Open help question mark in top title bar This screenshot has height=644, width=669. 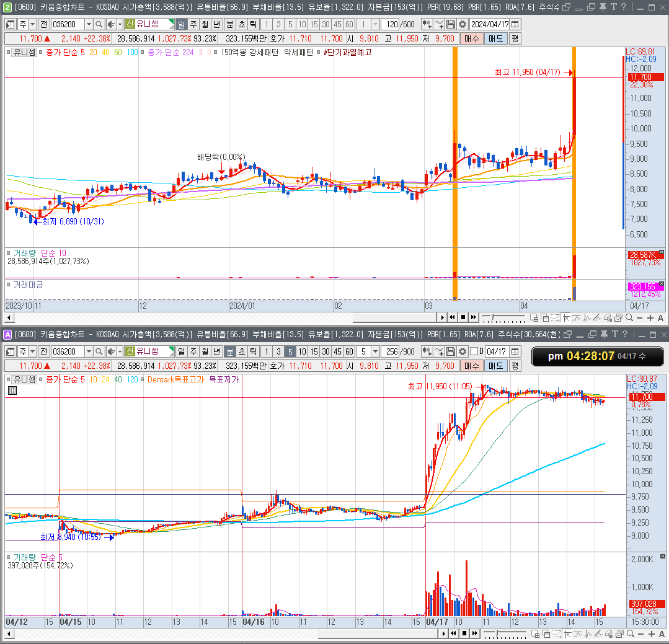623,7
